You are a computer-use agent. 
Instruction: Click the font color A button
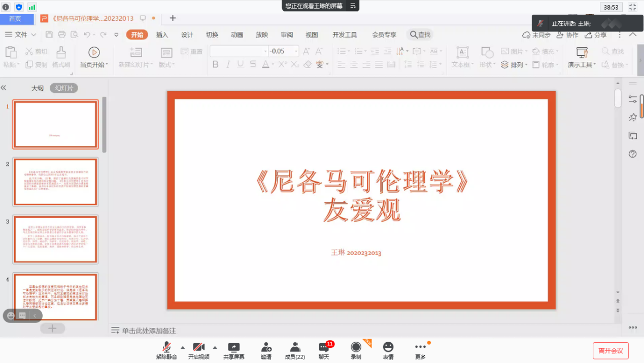265,64
